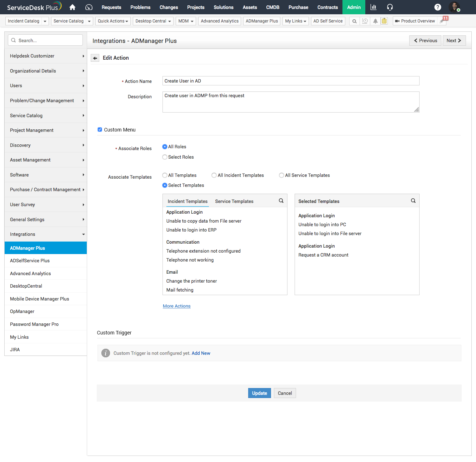Toggle the Custom Menu checkbox

click(100, 130)
